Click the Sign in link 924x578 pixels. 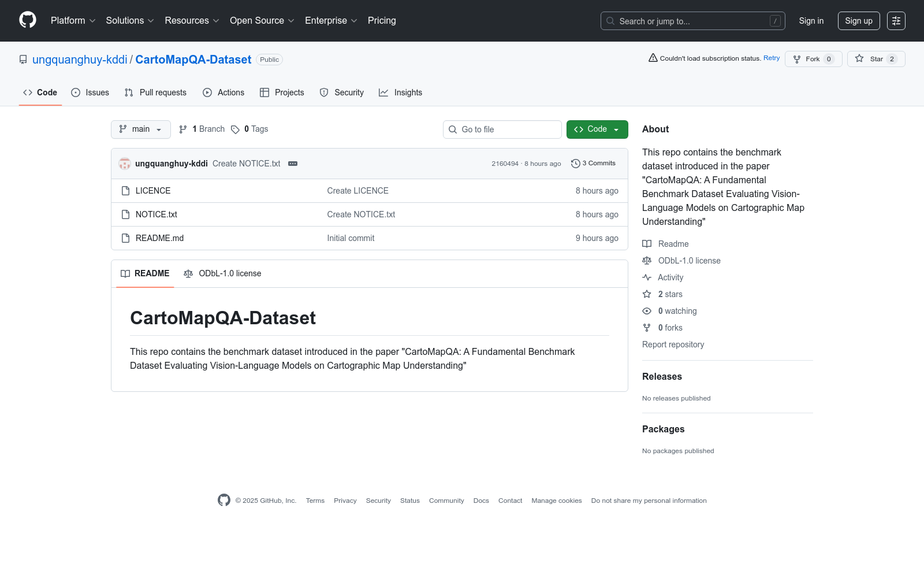click(x=811, y=21)
